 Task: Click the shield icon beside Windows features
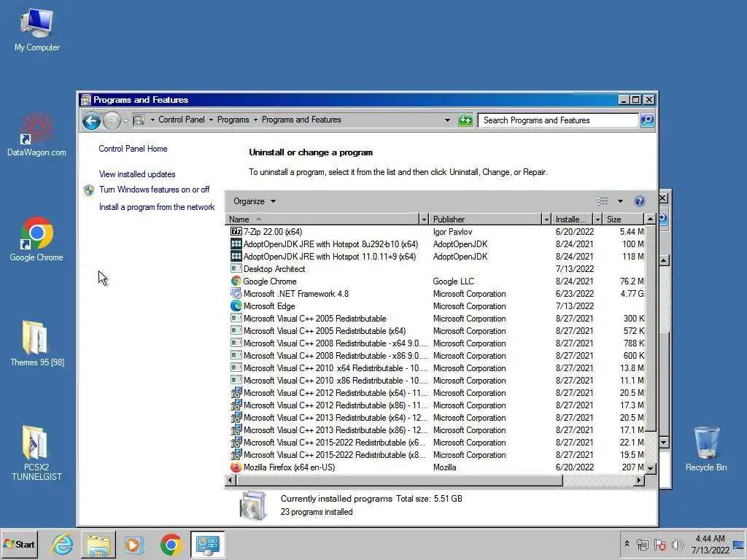tap(89, 190)
